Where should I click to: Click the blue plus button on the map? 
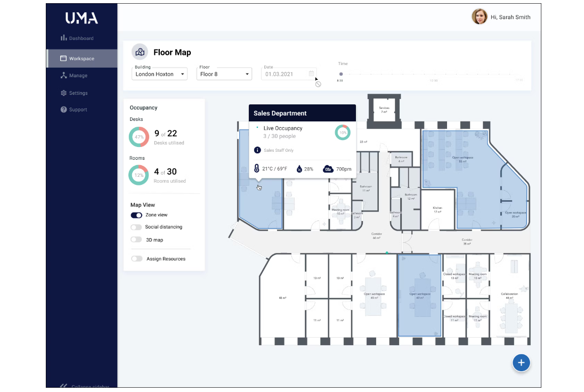coord(521,363)
